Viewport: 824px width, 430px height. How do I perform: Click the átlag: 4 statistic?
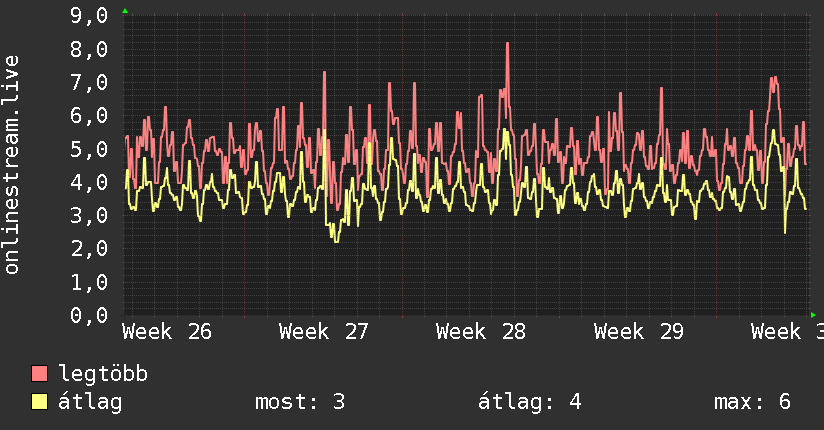(x=530, y=402)
